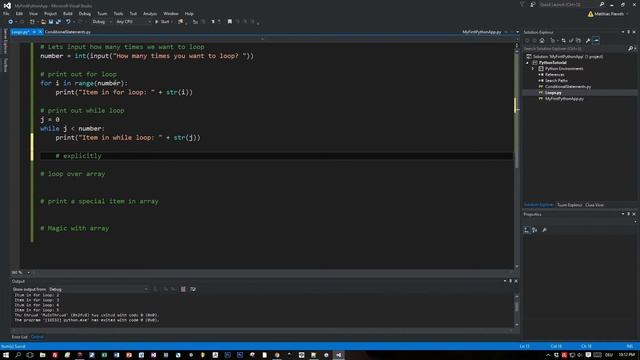Click the MyFirstPythonApp.py preview tab
The image size is (640, 360).
point(482,32)
